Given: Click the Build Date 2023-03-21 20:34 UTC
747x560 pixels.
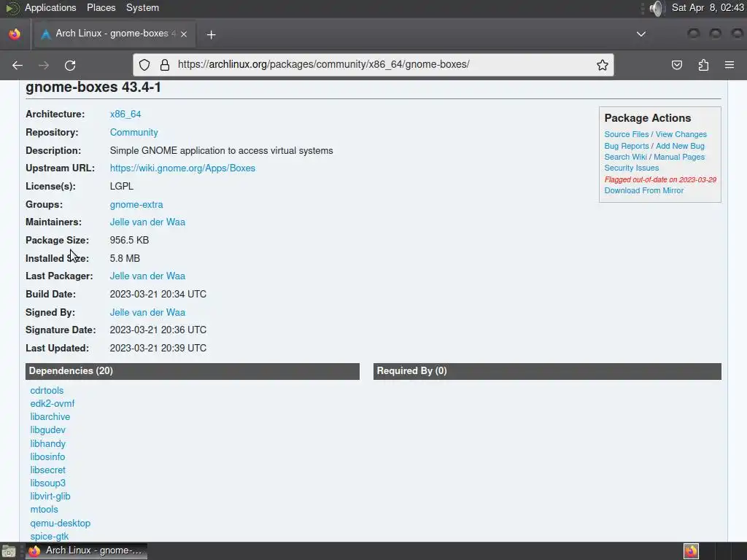Looking at the screenshot, I should [158, 295].
